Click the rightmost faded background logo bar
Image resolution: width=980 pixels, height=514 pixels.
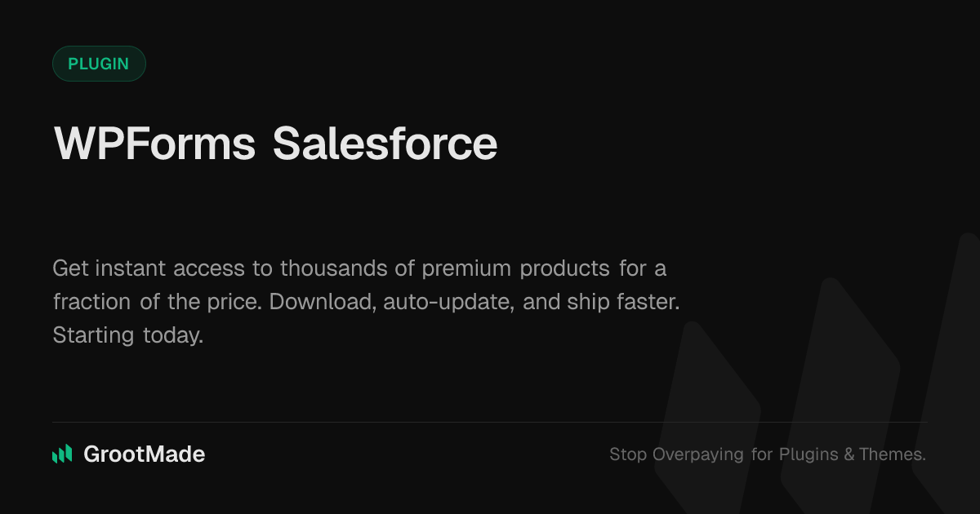955,367
